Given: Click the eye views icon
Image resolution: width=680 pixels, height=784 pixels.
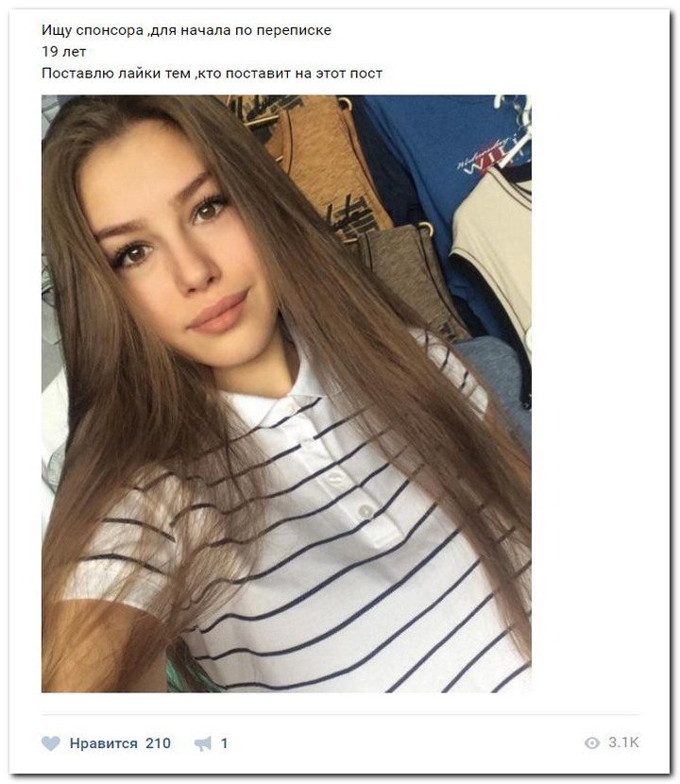Looking at the screenshot, I should click(x=592, y=742).
